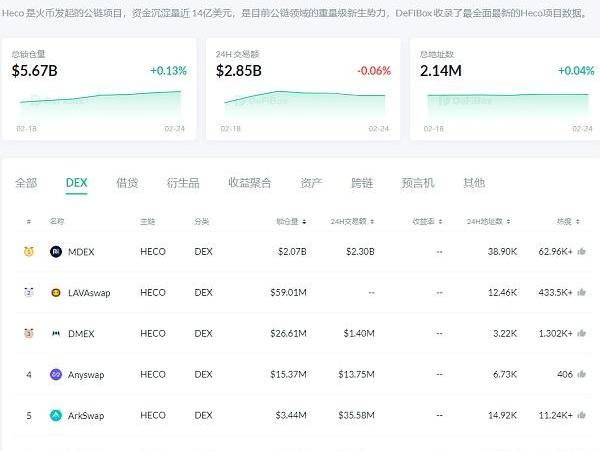Click the silver medal rank icon
600x451 pixels.
29,293
